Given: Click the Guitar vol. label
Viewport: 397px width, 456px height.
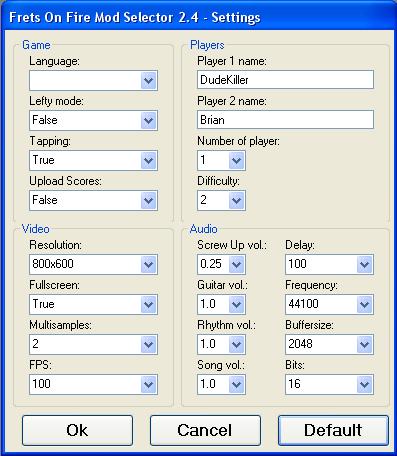Looking at the screenshot, I should pos(222,285).
